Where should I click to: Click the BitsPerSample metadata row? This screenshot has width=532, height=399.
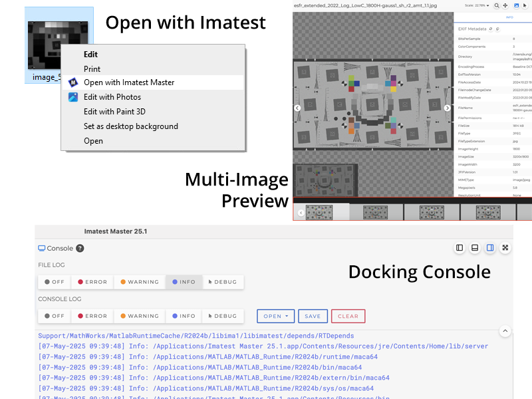tap(494, 39)
